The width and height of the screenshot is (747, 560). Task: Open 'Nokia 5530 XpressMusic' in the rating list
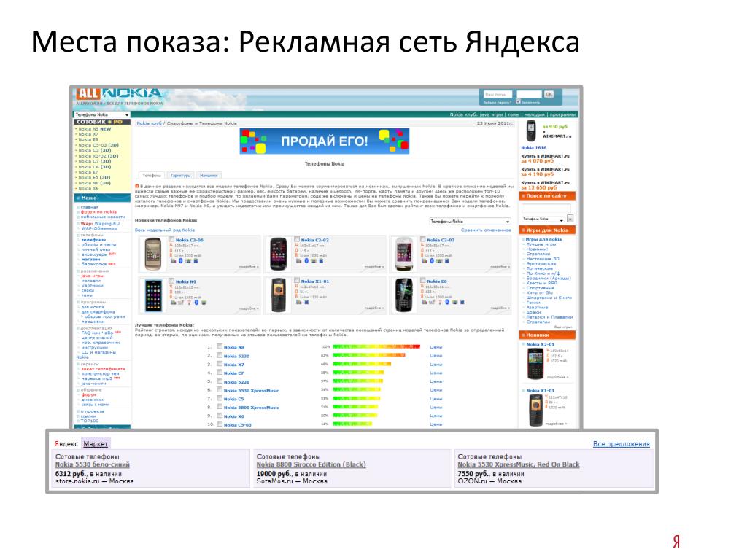[251, 391]
